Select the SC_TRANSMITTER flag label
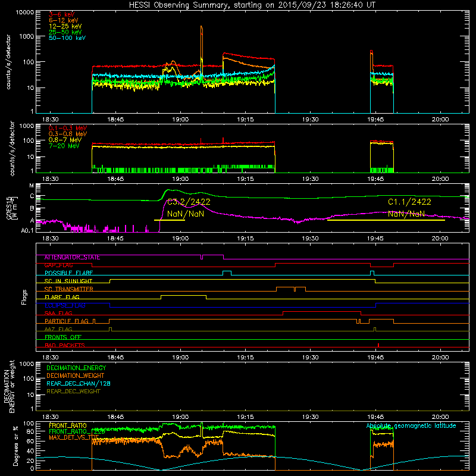Image resolution: width=476 pixels, height=476 pixels. pos(69,289)
